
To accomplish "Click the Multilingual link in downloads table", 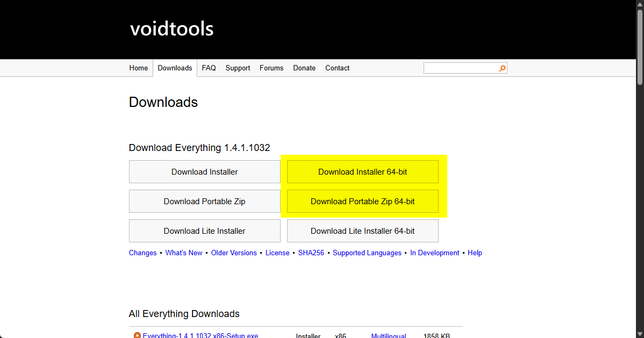I will 388,335.
